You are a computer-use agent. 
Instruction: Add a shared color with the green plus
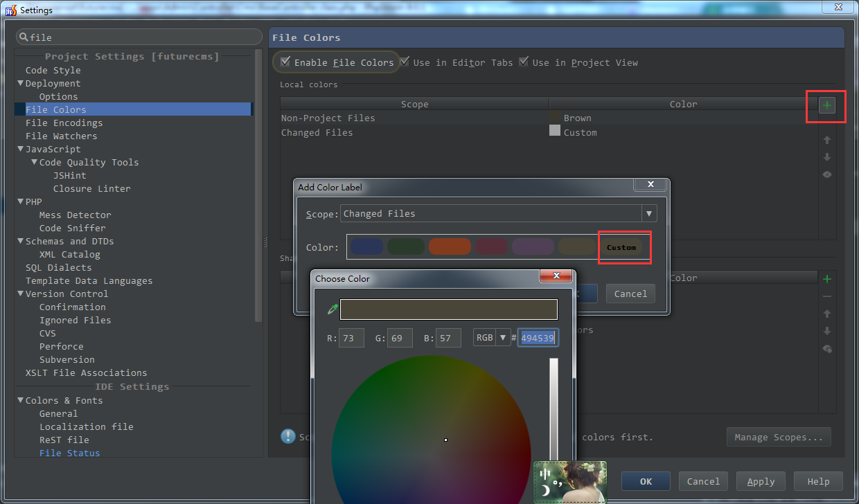[826, 279]
